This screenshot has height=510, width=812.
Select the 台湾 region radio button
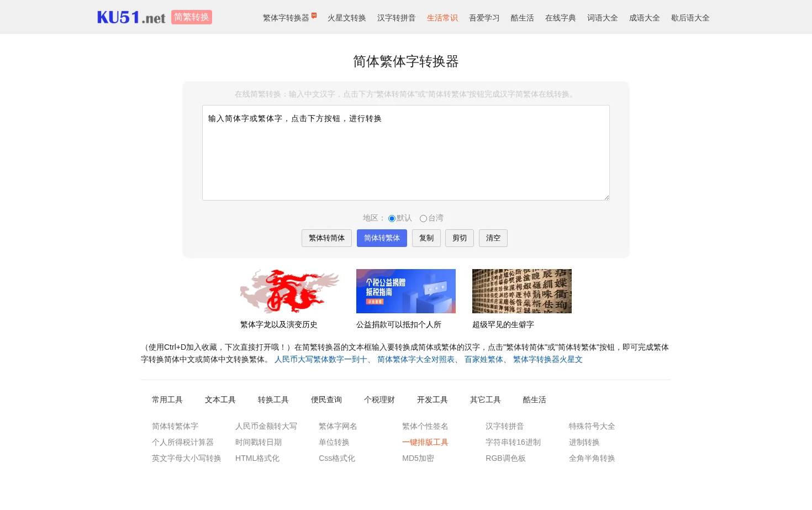[x=423, y=218]
